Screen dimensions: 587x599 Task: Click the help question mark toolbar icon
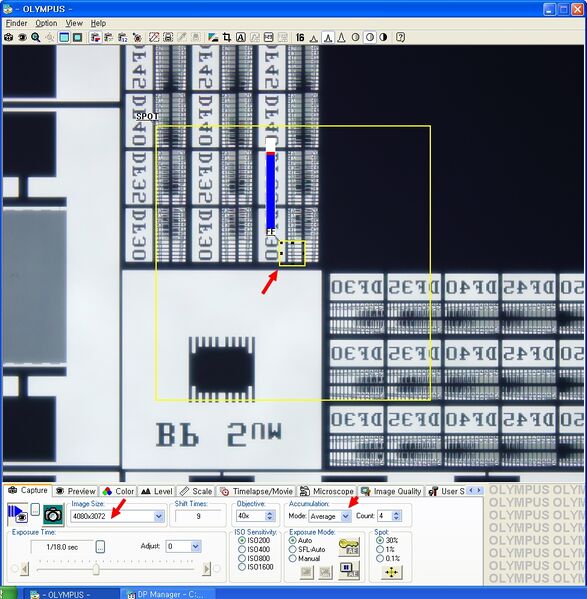click(400, 37)
